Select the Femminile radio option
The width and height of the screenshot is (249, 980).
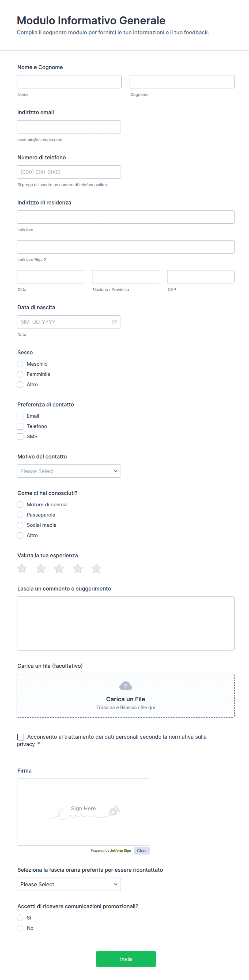click(x=20, y=374)
